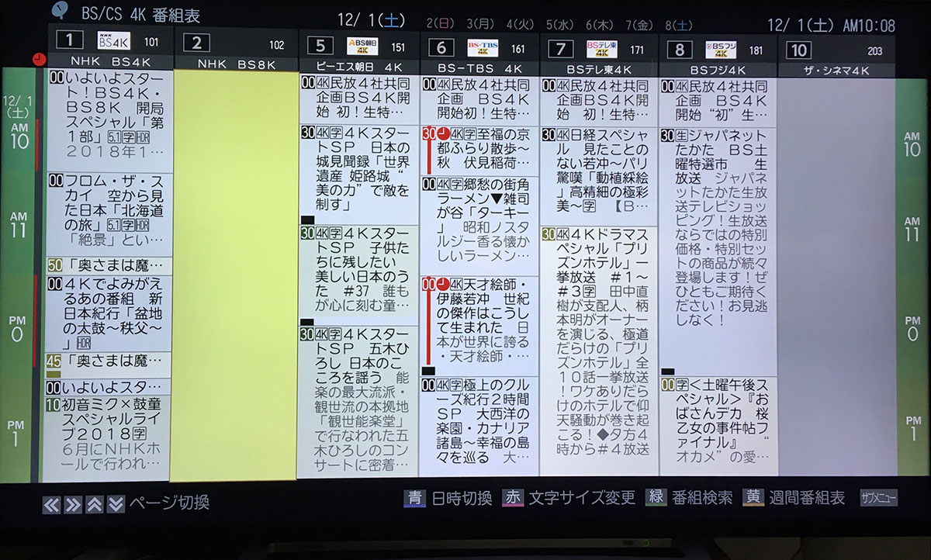Click the yellow 黄 color key icon
The width and height of the screenshot is (931, 560).
pos(753,497)
